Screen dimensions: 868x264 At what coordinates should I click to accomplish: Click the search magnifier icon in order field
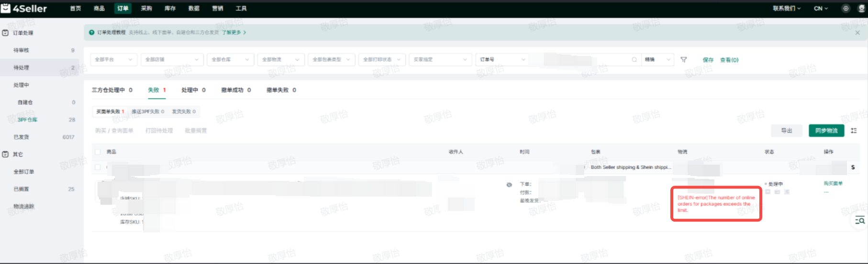click(634, 60)
